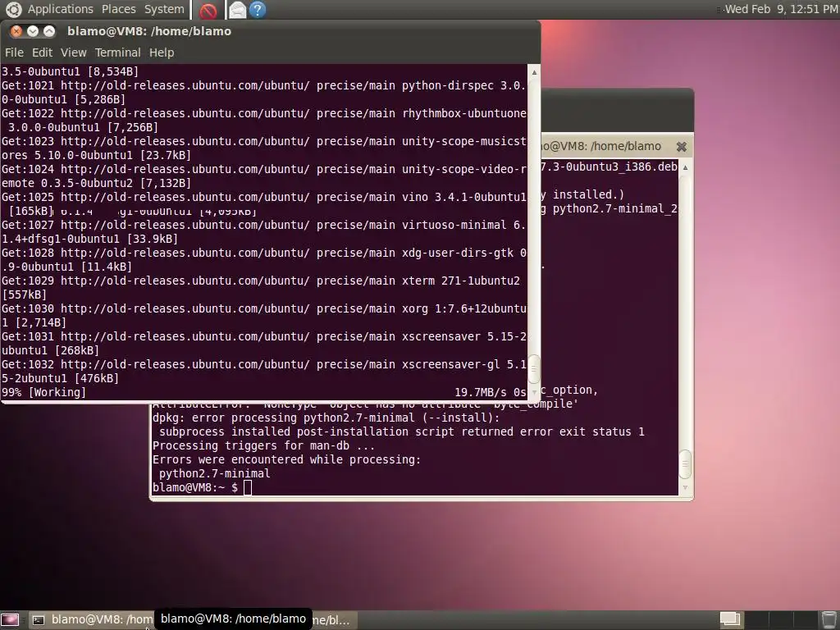Click front terminal scrollbar down arrow
This screenshot has height=630, width=840.
tap(533, 393)
